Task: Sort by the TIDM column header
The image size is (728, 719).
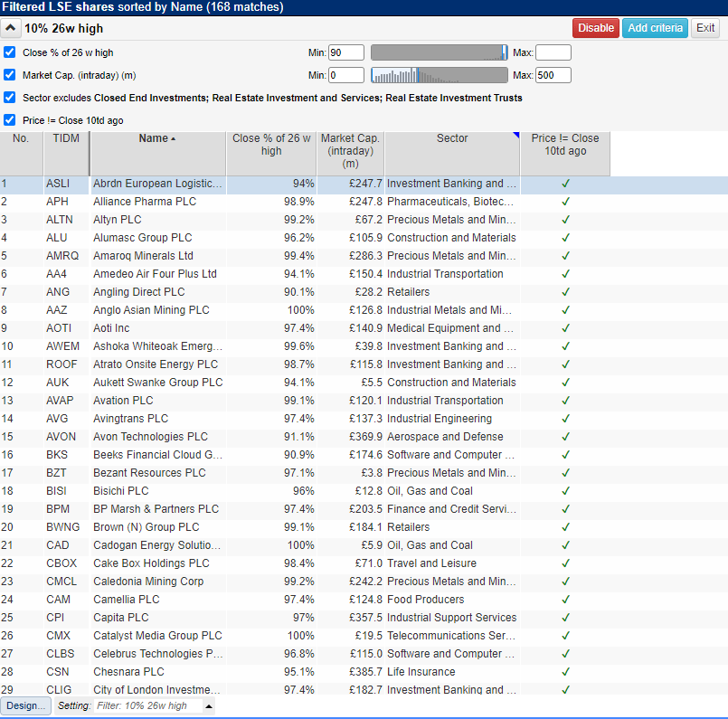Action: 65,138
